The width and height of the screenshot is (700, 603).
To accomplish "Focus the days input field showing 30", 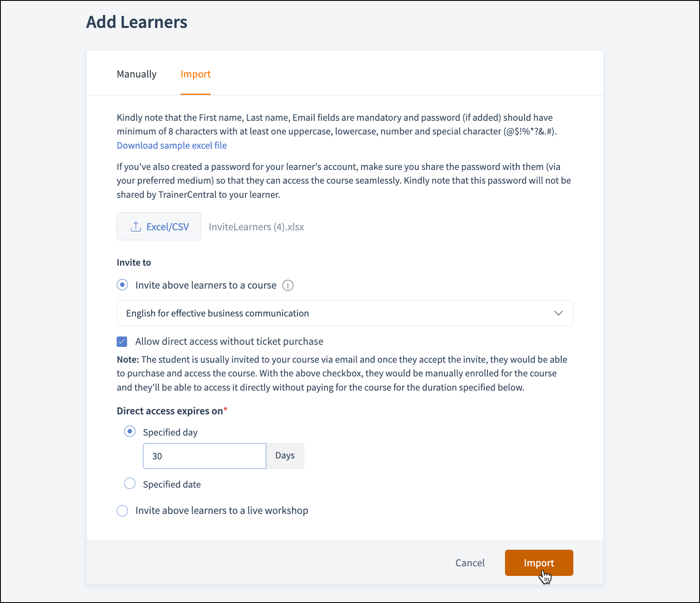I will (x=204, y=456).
